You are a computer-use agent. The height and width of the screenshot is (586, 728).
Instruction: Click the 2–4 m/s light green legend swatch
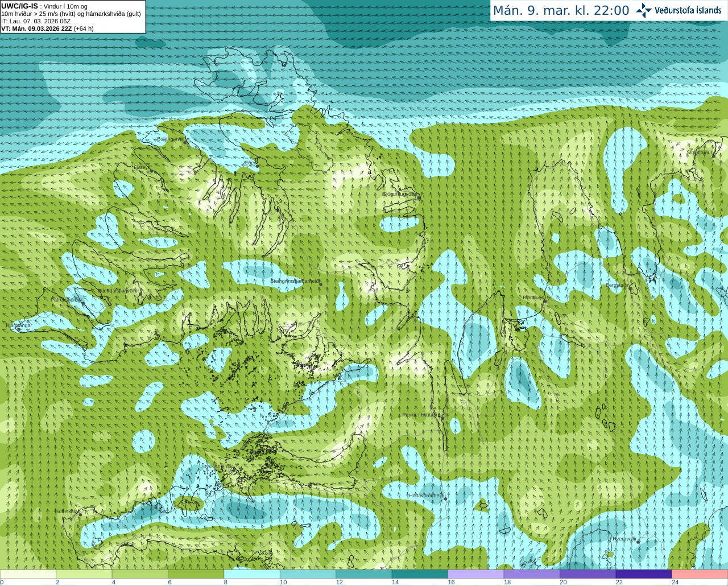pos(84,574)
